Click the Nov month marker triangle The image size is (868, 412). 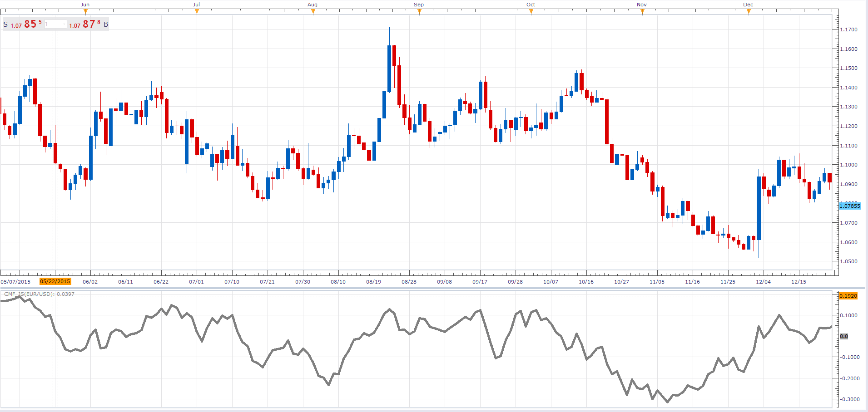click(x=642, y=11)
